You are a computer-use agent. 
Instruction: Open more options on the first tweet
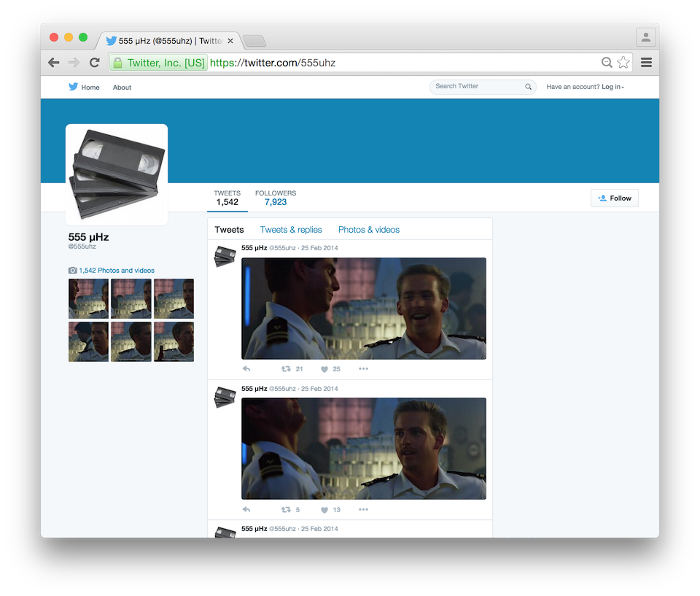coord(363,369)
